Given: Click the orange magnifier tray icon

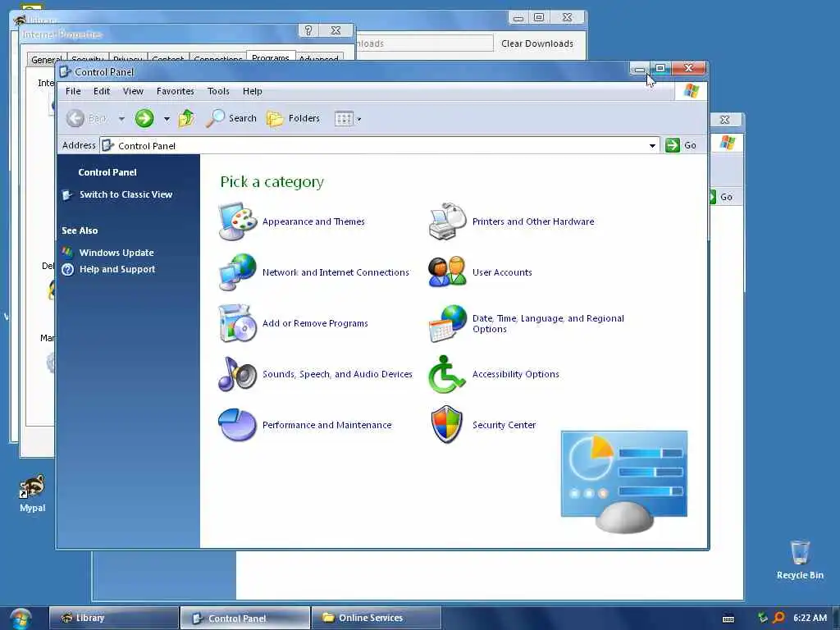Looking at the screenshot, I should [x=779, y=618].
